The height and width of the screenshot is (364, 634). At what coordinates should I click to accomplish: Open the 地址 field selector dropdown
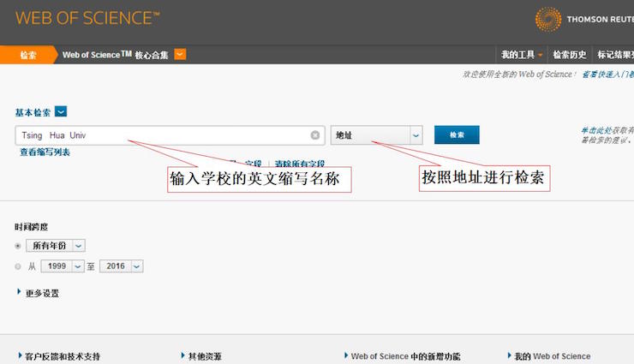[x=376, y=135]
